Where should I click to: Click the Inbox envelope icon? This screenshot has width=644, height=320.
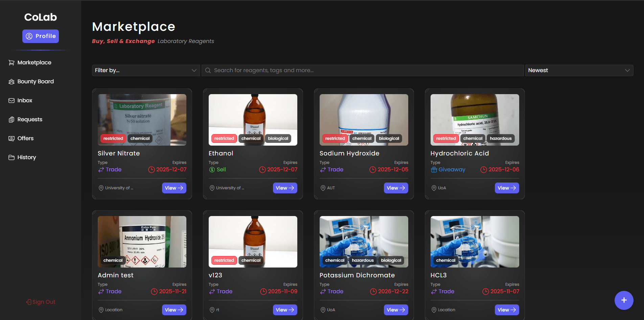pyautogui.click(x=11, y=101)
